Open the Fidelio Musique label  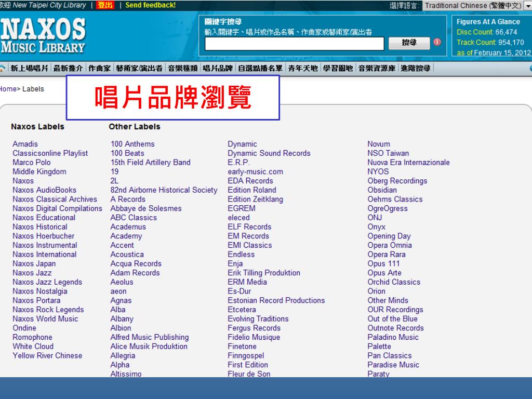coord(254,337)
